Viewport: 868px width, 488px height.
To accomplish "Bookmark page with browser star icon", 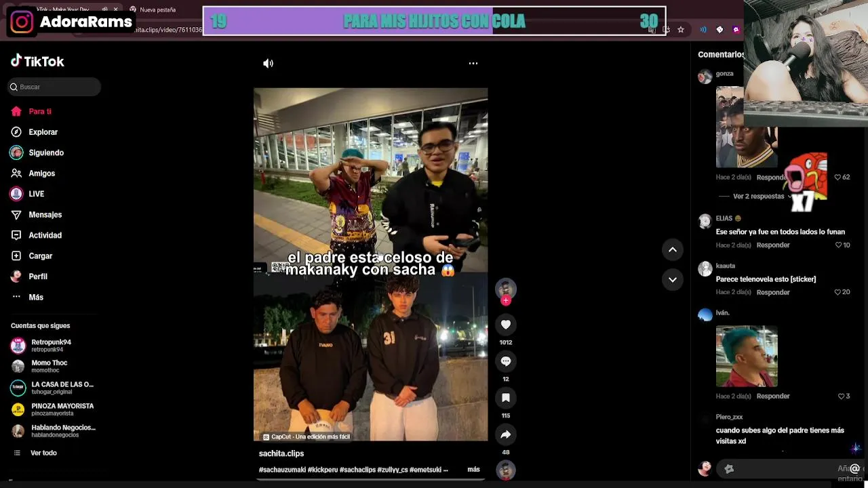I will 681,30.
